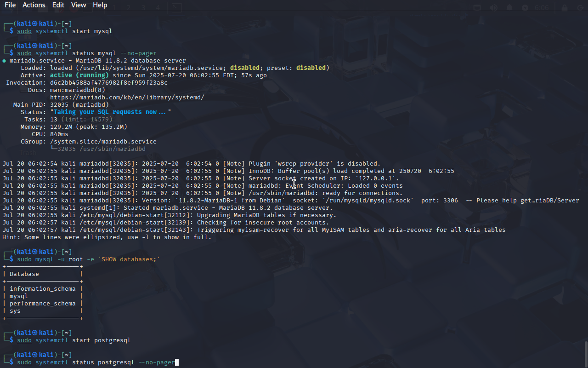Click 'Taking your SQL requests now...' status
Screen dimensions: 588x368
coord(111,112)
